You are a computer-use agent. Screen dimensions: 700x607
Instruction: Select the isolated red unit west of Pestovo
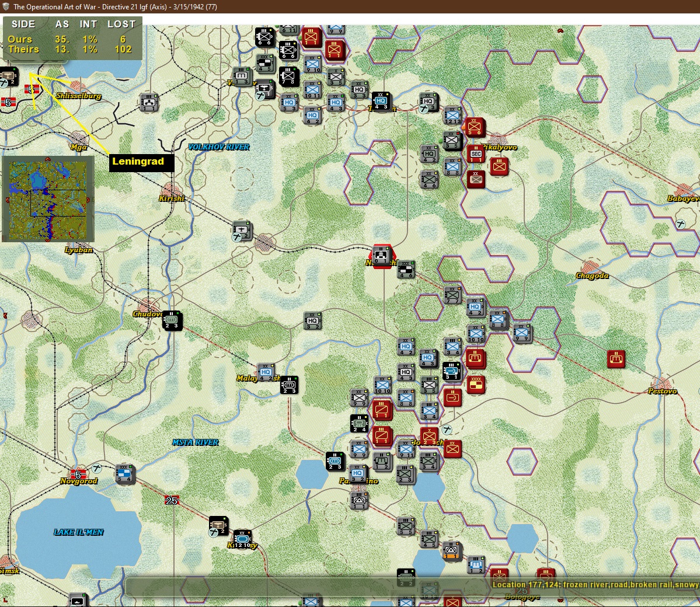point(616,359)
